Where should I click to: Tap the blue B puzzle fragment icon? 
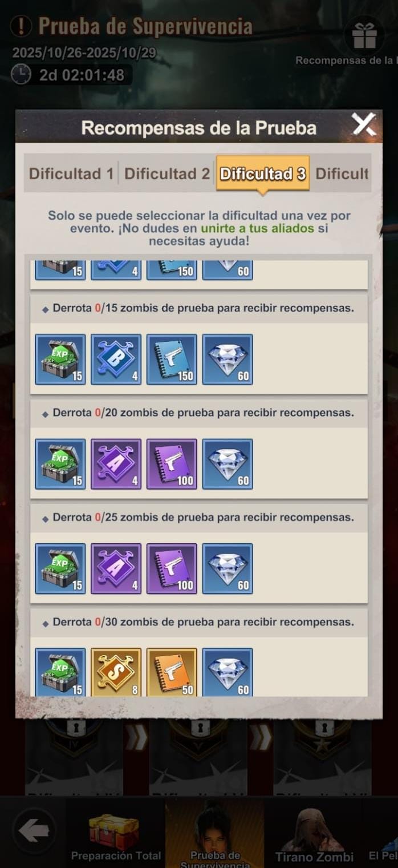click(116, 360)
